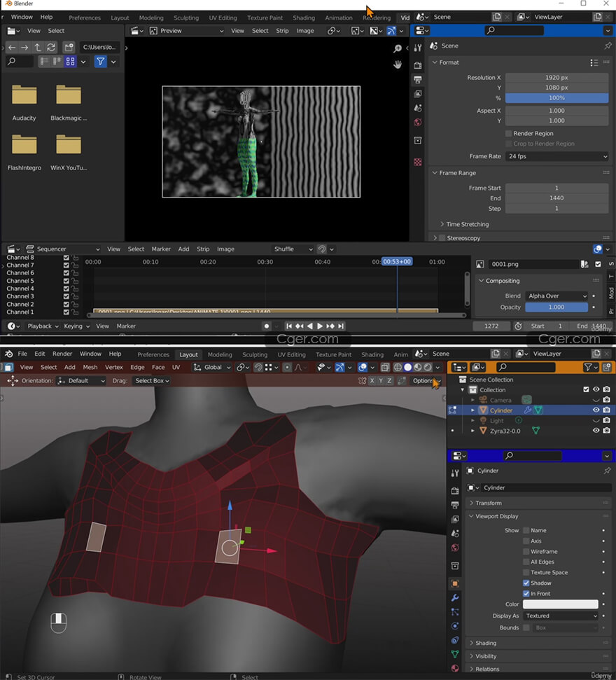The height and width of the screenshot is (680, 616).
Task: Open the Add menu in the sequencer
Action: (x=184, y=249)
